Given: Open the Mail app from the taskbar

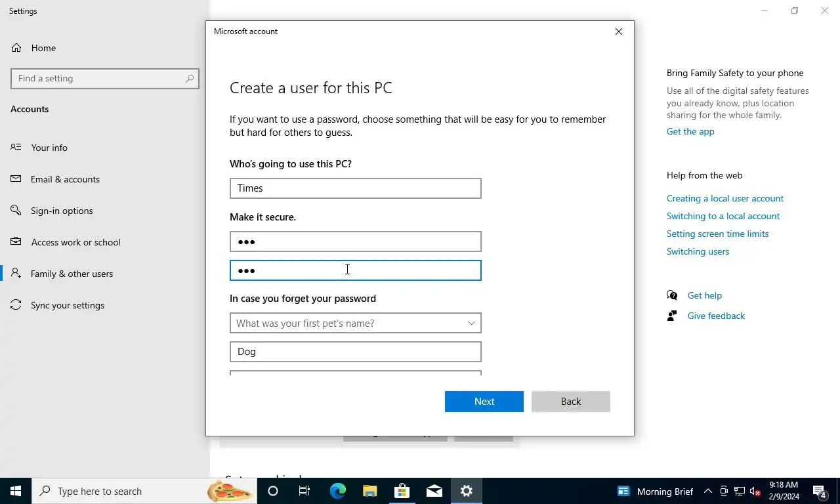Looking at the screenshot, I should point(434,491).
